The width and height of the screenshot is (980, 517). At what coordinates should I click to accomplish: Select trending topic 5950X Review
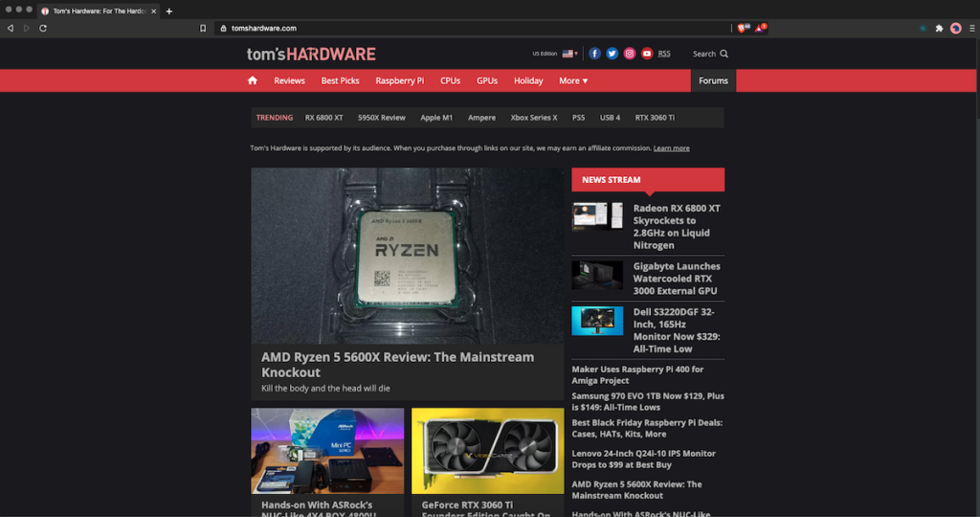(x=381, y=118)
